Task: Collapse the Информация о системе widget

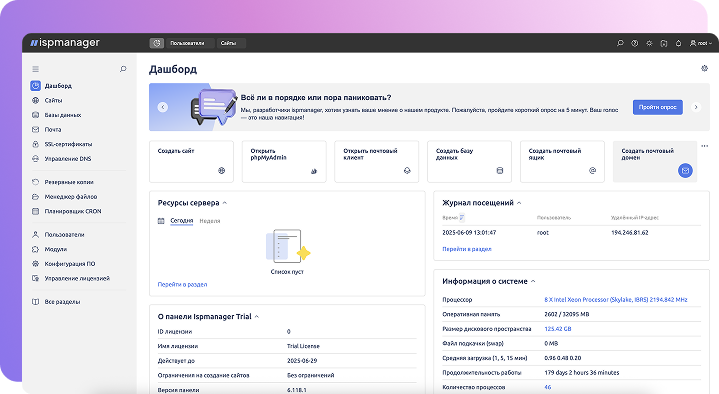Action: [533, 281]
